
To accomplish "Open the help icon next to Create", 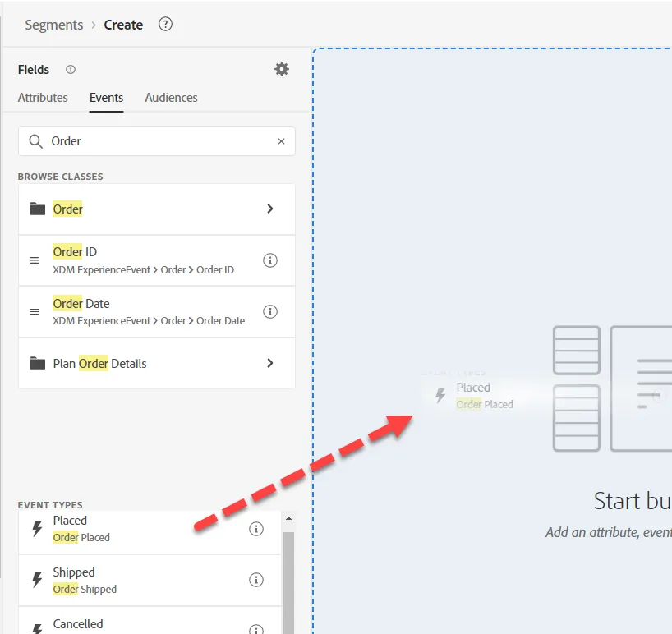I will (165, 25).
